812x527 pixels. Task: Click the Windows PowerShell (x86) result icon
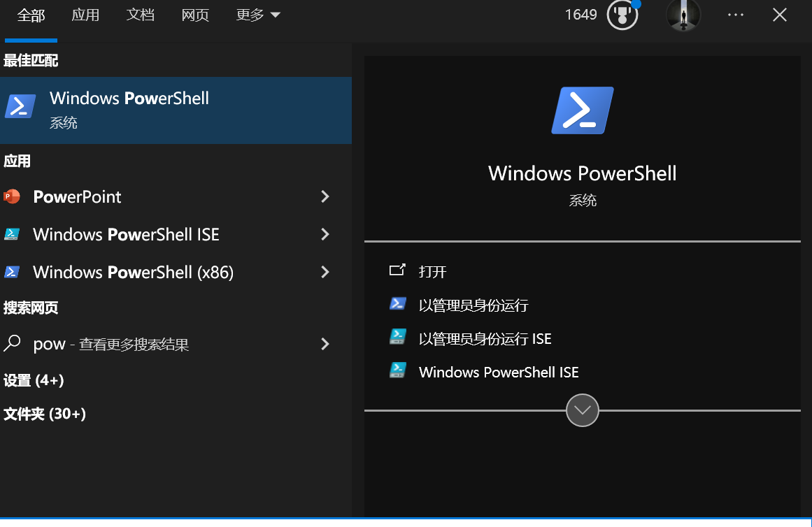[12, 273]
